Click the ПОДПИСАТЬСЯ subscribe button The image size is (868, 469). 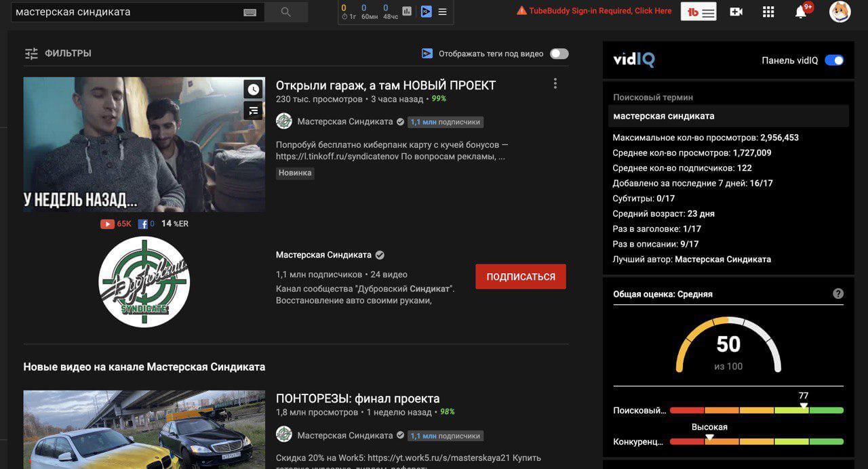pyautogui.click(x=521, y=277)
